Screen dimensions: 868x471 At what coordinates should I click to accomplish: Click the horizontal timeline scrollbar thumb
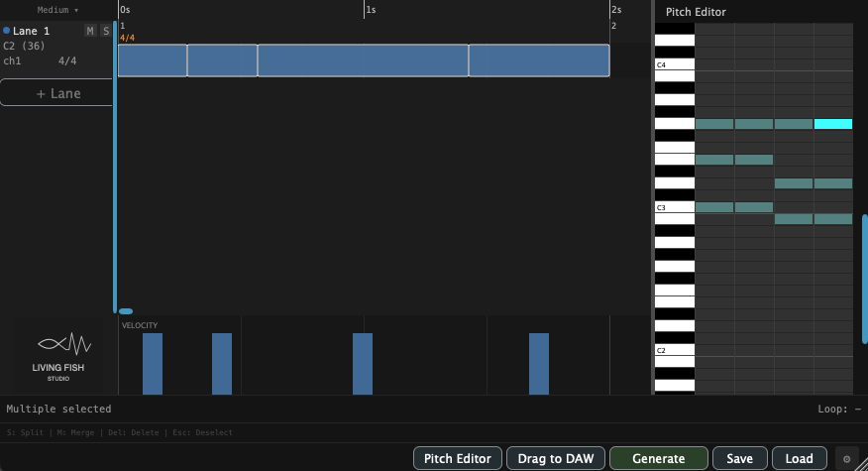[x=126, y=311]
